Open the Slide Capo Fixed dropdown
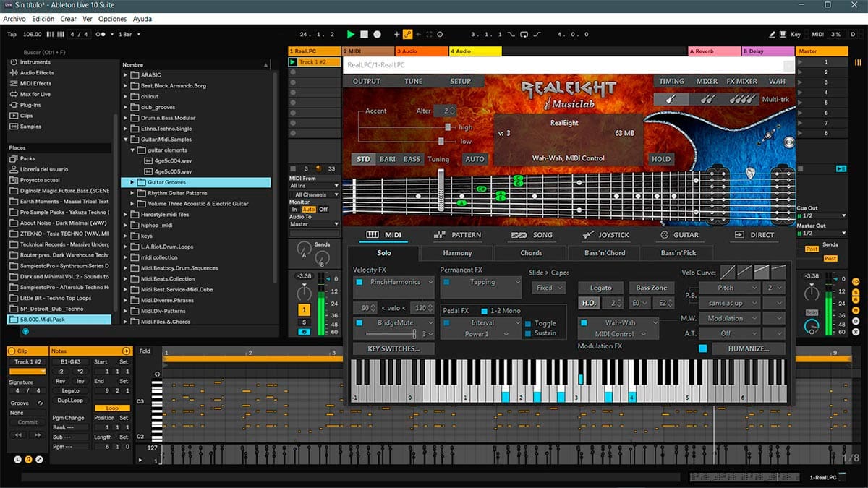This screenshot has height=488, width=868. point(550,288)
